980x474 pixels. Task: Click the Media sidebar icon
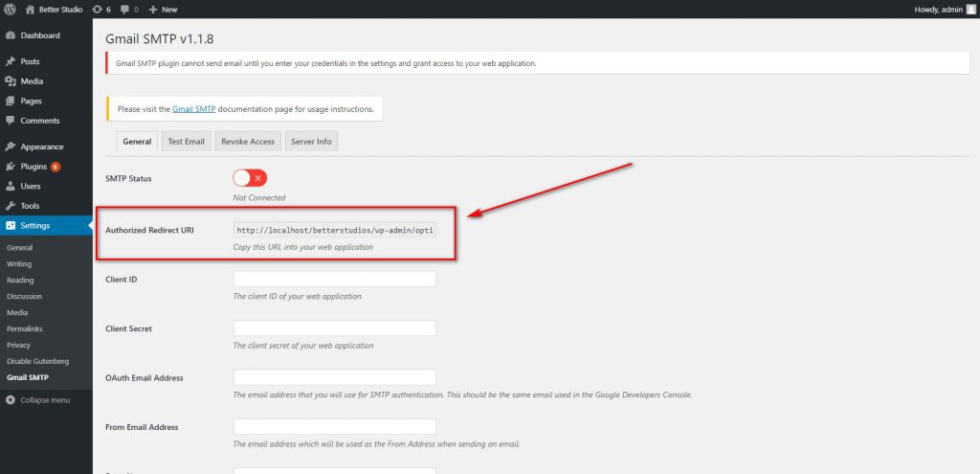[x=10, y=81]
